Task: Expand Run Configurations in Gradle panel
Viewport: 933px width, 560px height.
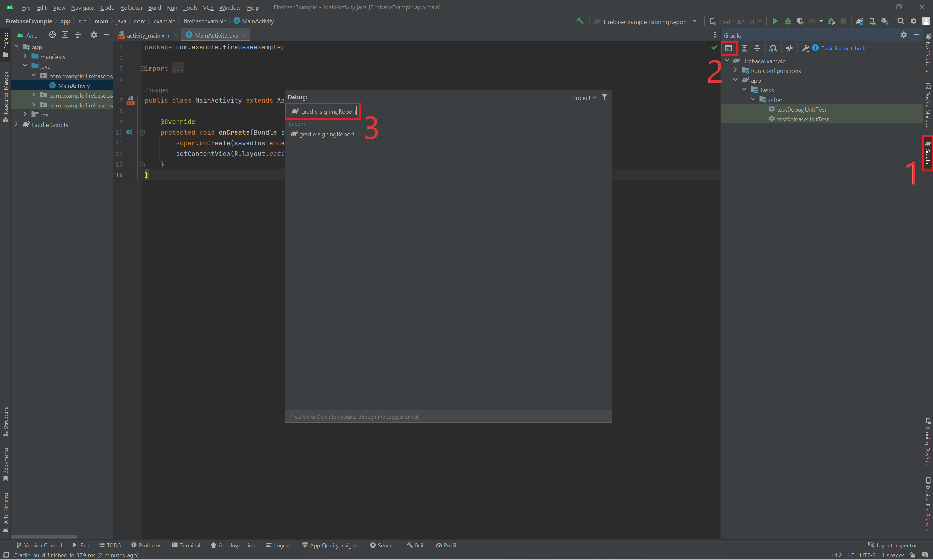Action: tap(735, 70)
